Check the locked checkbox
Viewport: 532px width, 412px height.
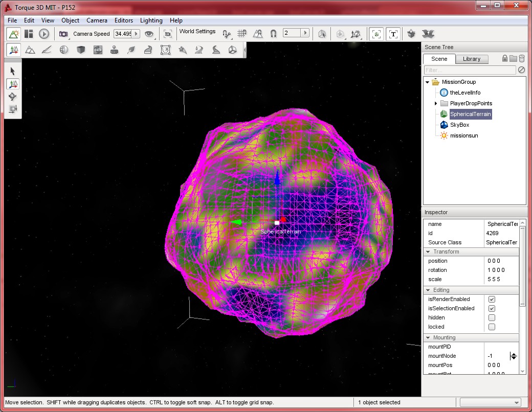(x=492, y=327)
